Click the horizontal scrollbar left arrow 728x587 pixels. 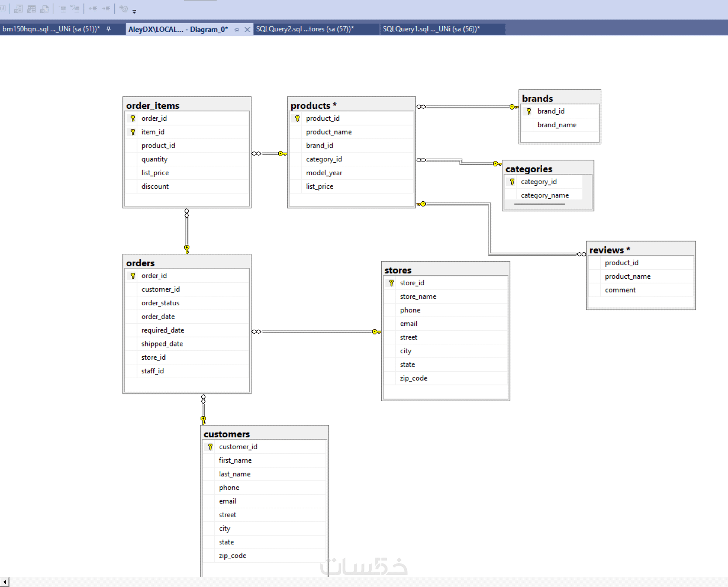[x=4, y=582]
